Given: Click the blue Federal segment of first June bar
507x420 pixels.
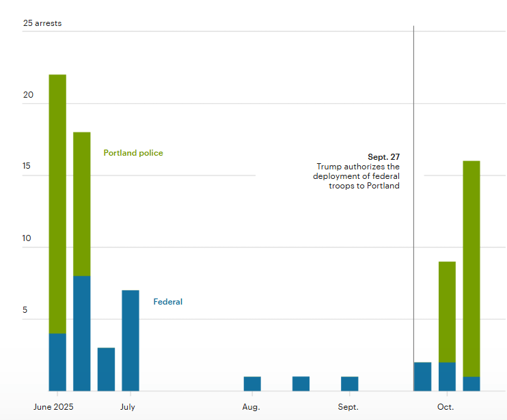Looking at the screenshot, I should [57, 362].
